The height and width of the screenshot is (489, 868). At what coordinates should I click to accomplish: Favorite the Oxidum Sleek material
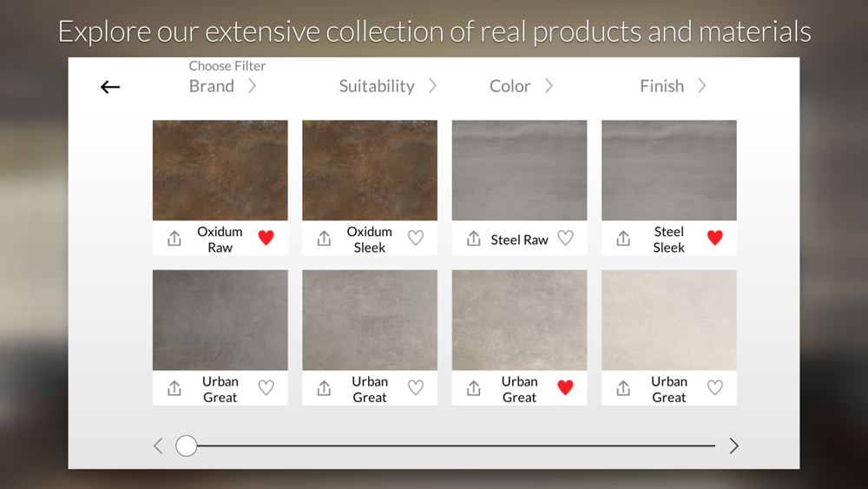[x=416, y=238]
